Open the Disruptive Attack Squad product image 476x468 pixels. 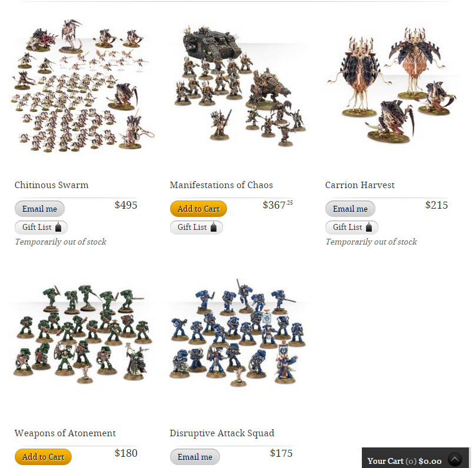(238, 333)
